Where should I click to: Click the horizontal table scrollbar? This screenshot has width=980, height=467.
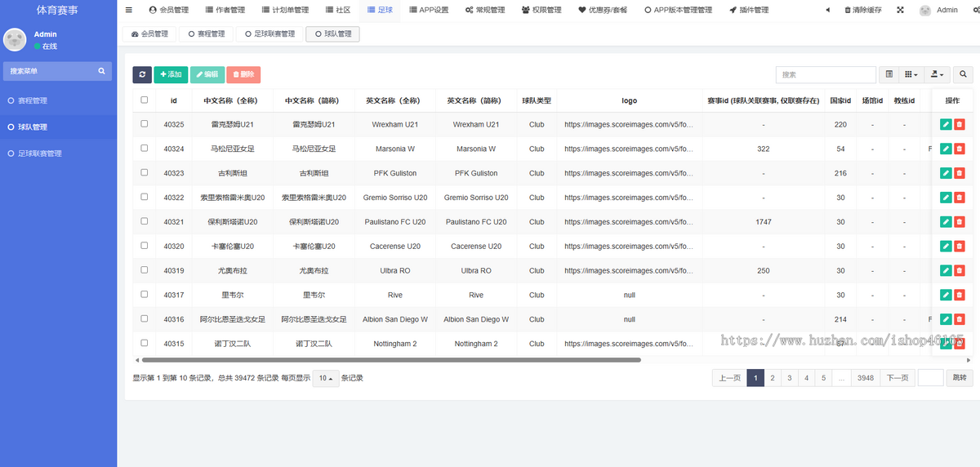(391, 359)
